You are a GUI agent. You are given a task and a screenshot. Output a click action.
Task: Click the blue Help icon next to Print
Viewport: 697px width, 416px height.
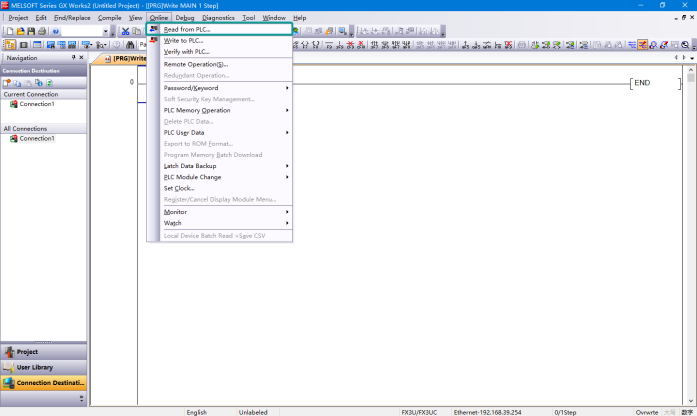pyautogui.click(x=56, y=32)
